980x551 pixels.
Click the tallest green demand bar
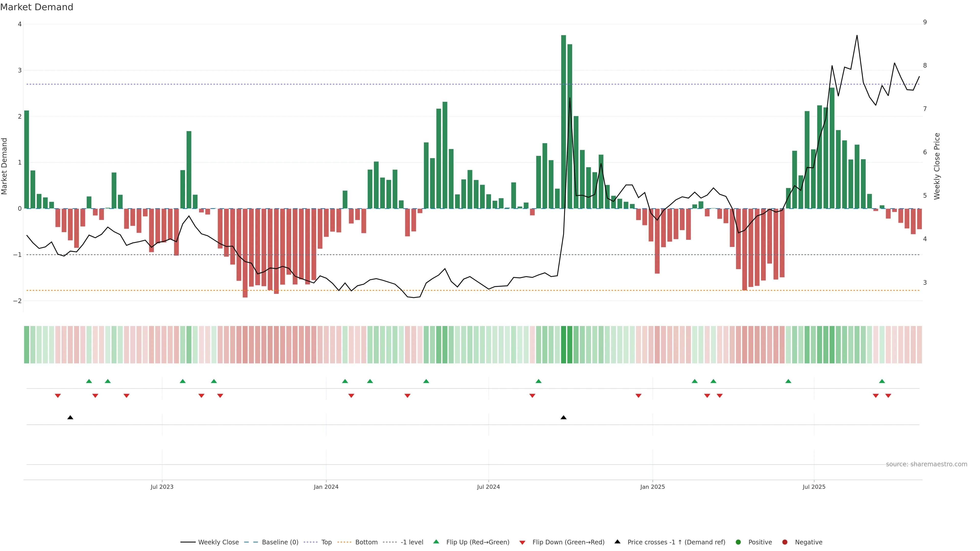(x=563, y=122)
